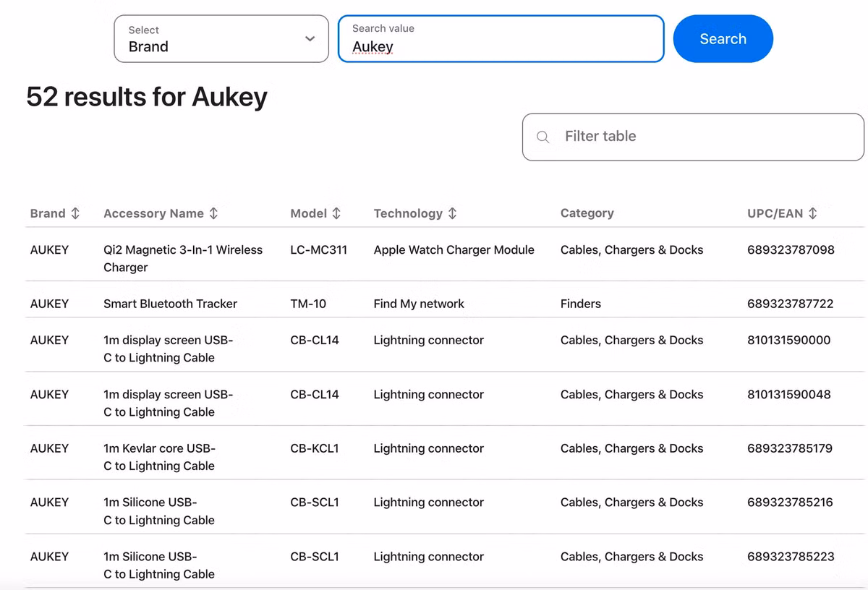Click the magnifier icon in Filter table
Image resolution: width=868 pixels, height=590 pixels.
click(x=542, y=137)
